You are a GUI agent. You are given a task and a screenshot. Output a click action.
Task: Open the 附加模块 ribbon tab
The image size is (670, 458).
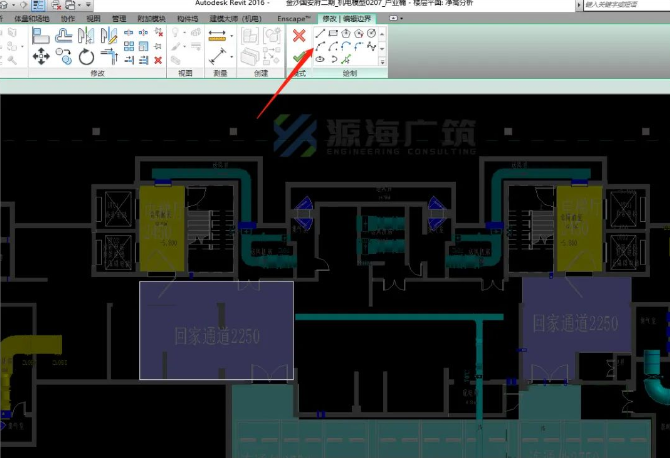click(151, 18)
